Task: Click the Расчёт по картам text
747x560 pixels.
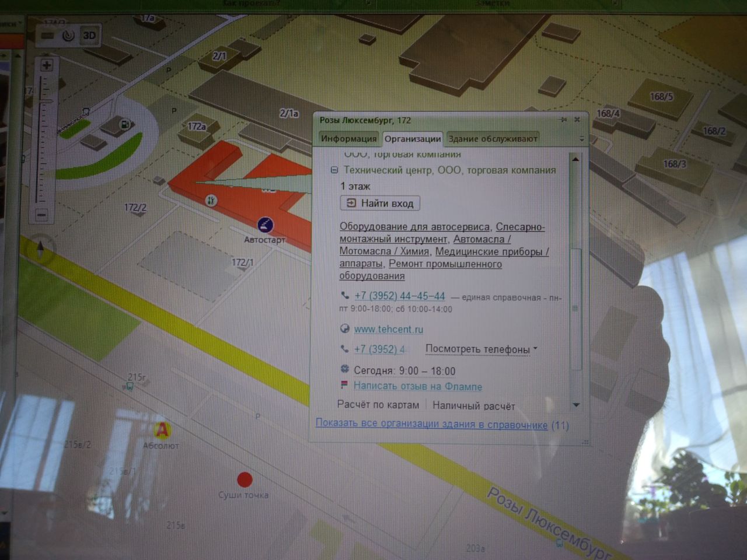Action: (378, 404)
